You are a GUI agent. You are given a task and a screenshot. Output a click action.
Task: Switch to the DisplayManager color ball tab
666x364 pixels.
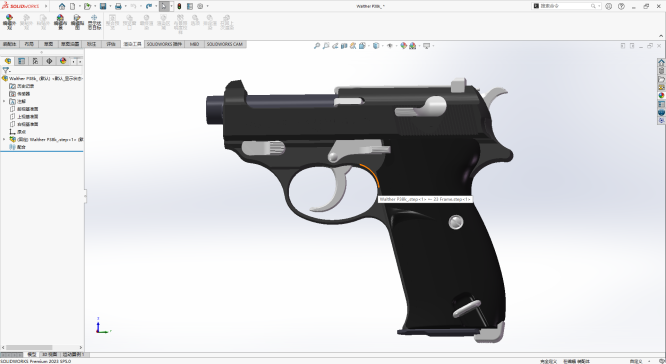[63, 61]
